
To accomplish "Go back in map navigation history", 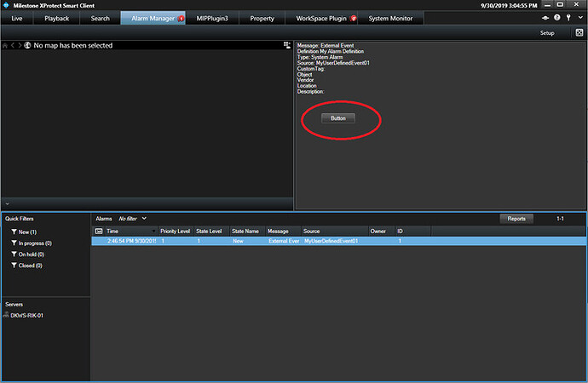I will tap(12, 45).
